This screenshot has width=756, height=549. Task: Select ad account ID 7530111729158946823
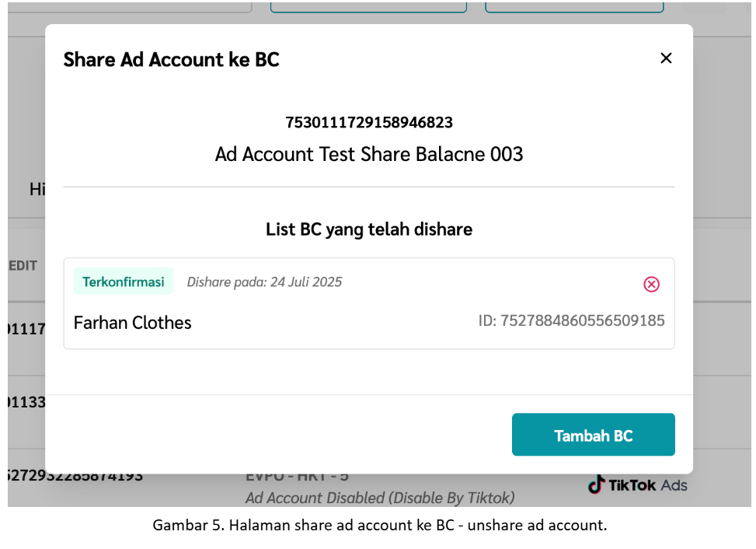click(x=369, y=123)
